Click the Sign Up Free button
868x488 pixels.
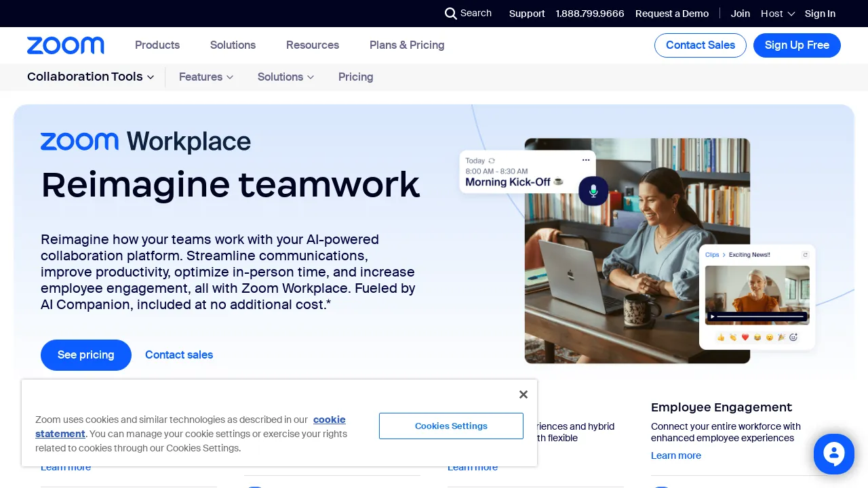pos(797,45)
